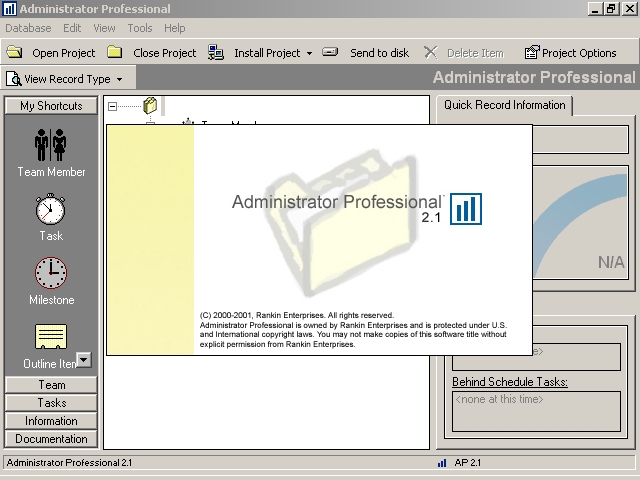This screenshot has width=640, height=480.
Task: Click the Behind Schedule Tasks heading
Action: [x=510, y=382]
